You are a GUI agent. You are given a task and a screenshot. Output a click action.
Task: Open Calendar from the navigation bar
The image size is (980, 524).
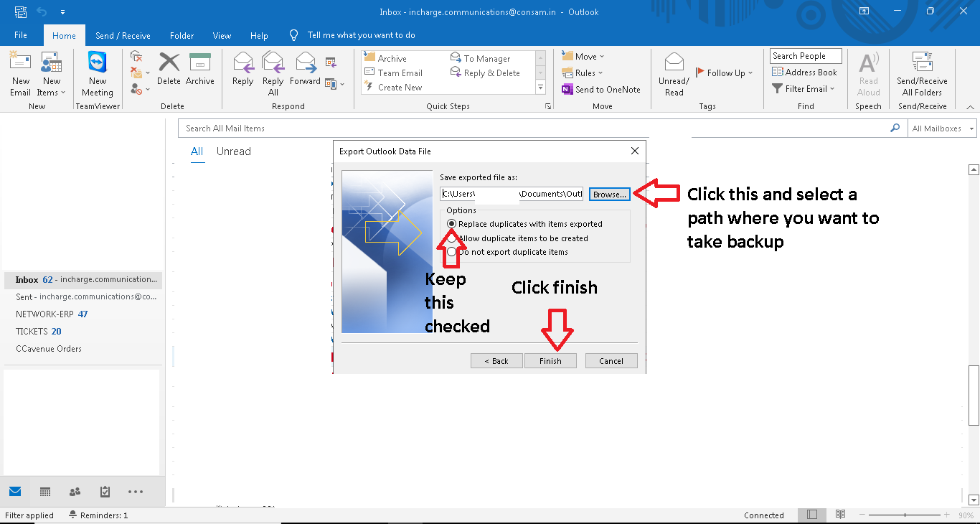(x=45, y=492)
